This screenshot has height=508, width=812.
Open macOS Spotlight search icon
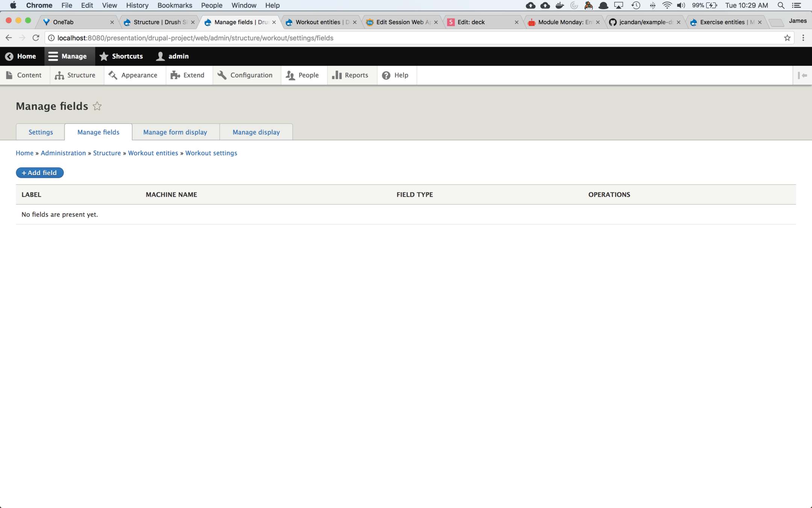pyautogui.click(x=781, y=5)
